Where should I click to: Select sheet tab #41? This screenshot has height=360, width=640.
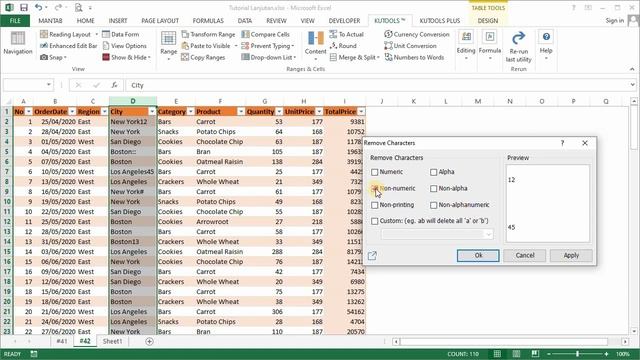pos(62,341)
